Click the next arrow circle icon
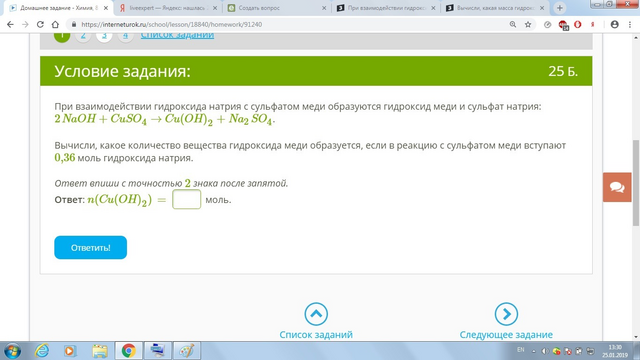 tap(506, 314)
